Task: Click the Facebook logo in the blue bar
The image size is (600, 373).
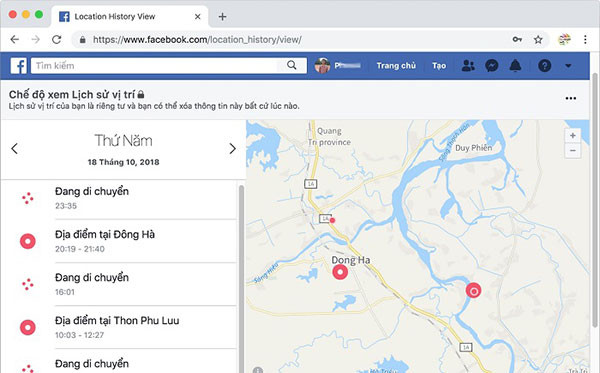Action: click(x=18, y=66)
